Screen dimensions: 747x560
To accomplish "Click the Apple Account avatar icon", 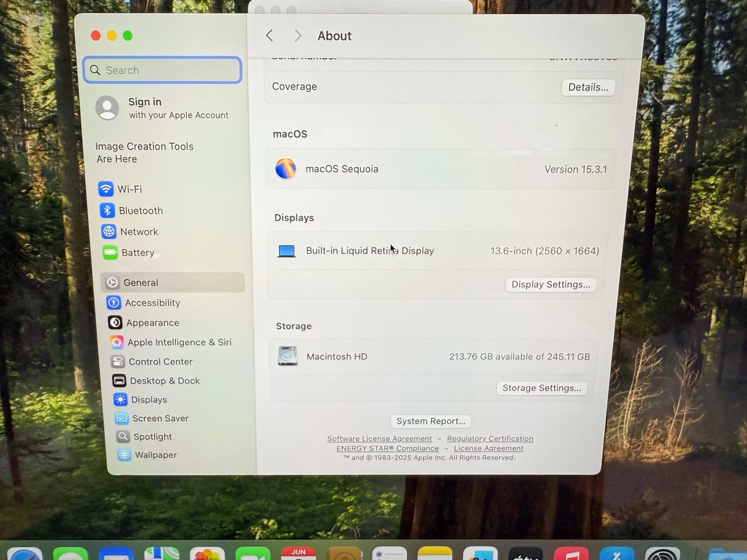I will [x=107, y=108].
